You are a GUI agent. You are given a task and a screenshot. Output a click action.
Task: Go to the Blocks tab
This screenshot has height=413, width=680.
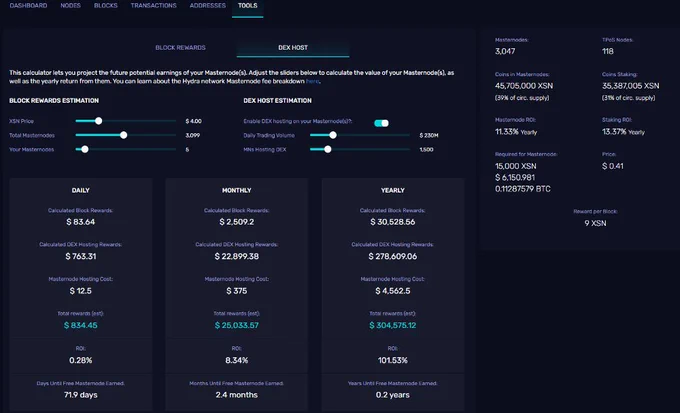[106, 6]
